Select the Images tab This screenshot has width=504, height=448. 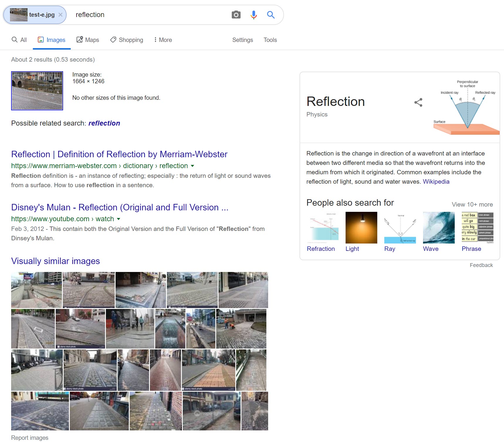52,40
